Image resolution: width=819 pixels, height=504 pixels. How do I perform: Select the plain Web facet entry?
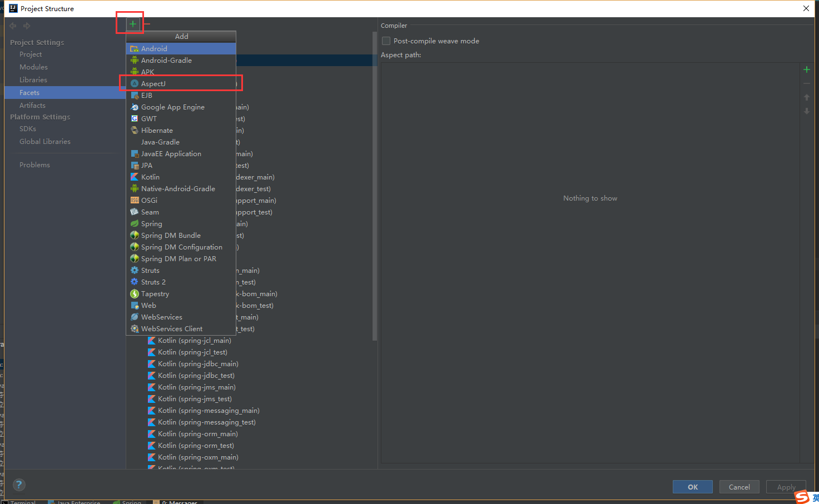[x=181, y=306]
